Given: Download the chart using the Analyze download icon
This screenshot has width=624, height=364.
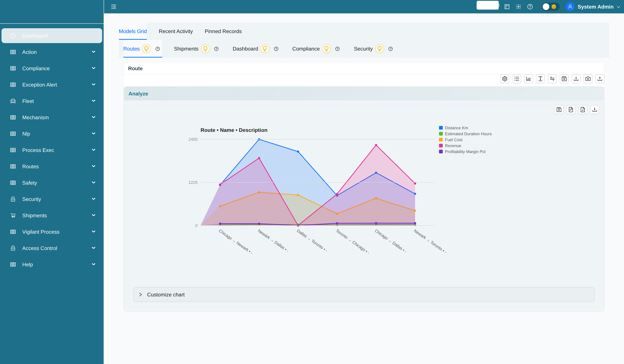Looking at the screenshot, I should point(594,109).
